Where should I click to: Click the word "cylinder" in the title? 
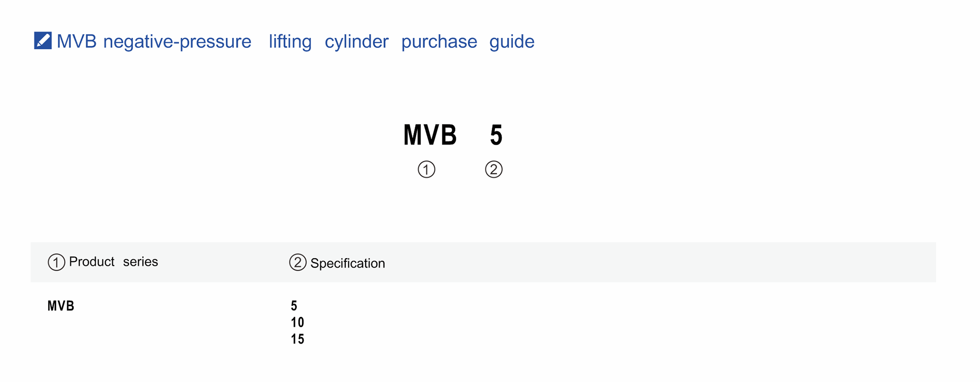click(356, 41)
